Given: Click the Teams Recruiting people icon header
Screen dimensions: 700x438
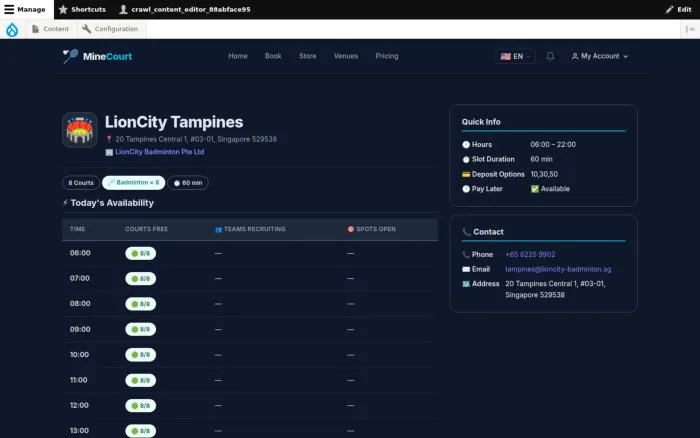Looking at the screenshot, I should tap(218, 229).
